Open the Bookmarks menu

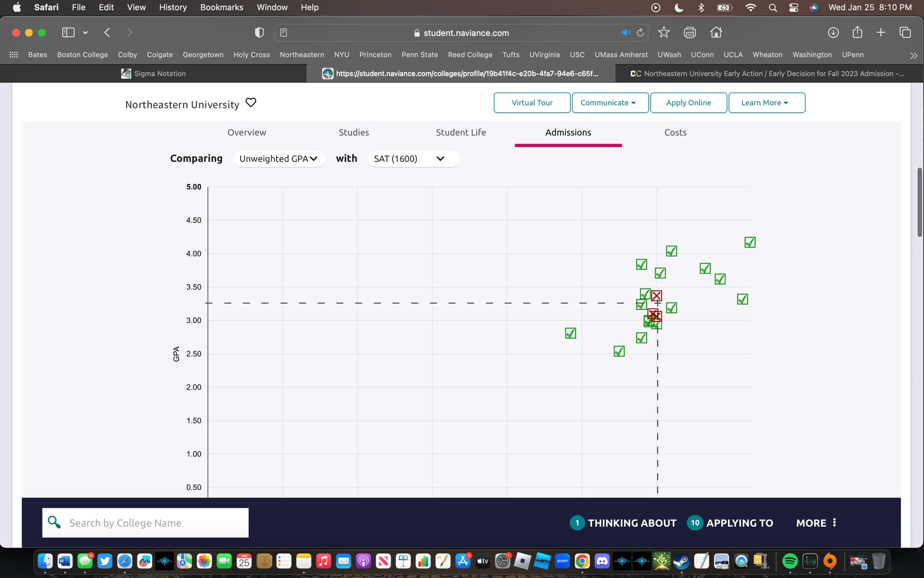click(221, 7)
